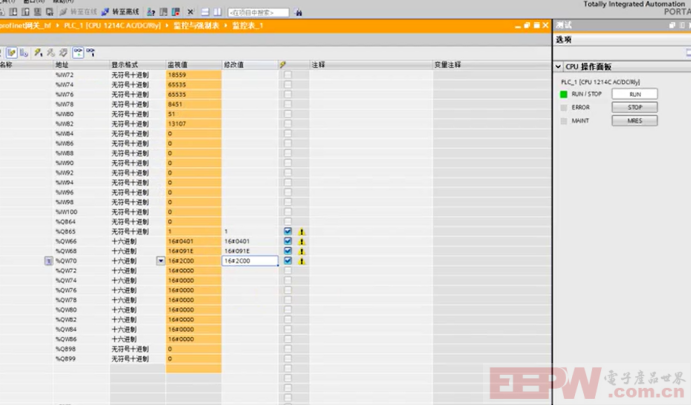Click the 地址 column header
The height and width of the screenshot is (405, 691).
82,65
